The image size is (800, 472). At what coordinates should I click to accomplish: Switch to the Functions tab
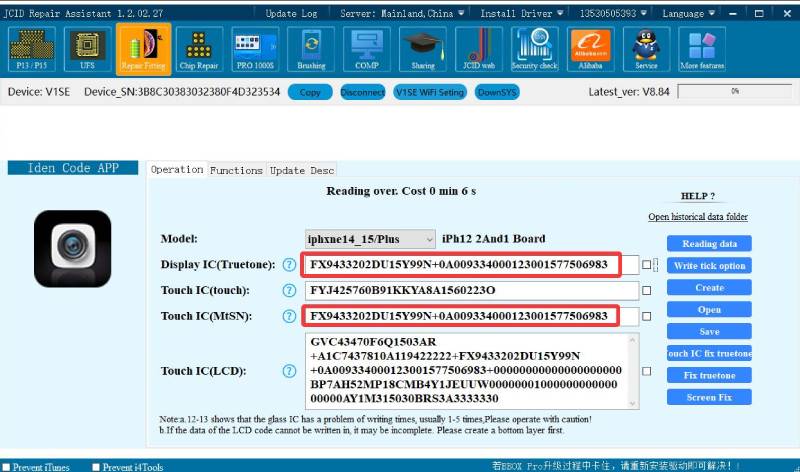pos(236,170)
